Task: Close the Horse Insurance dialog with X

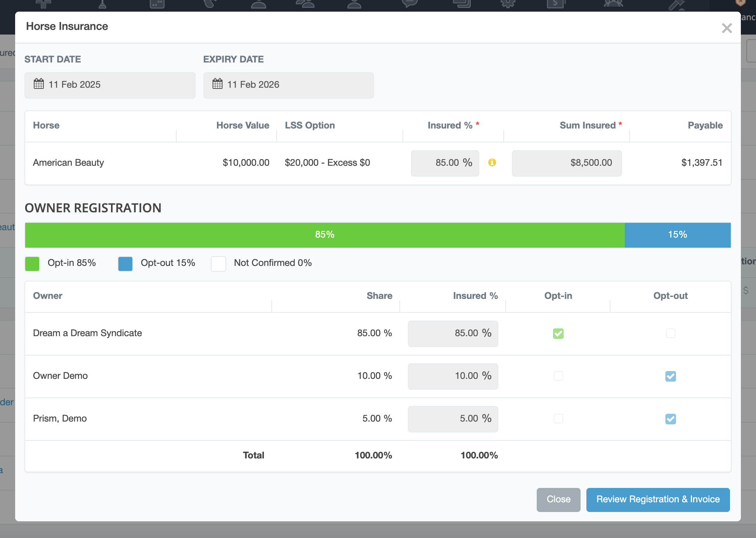Action: (727, 28)
